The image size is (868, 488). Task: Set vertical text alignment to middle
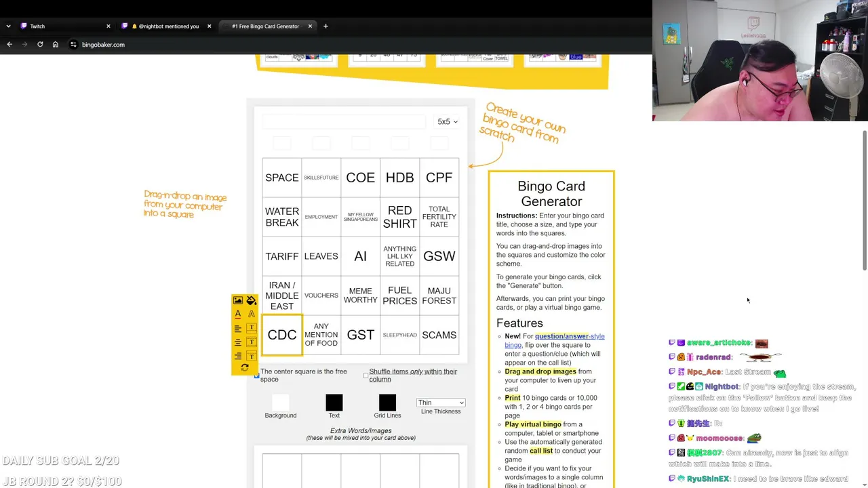click(252, 342)
